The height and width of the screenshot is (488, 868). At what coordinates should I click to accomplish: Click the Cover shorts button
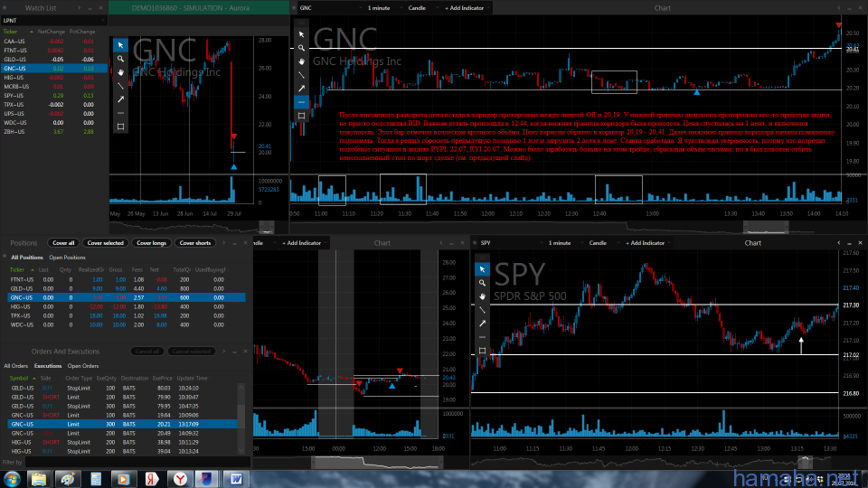click(195, 243)
